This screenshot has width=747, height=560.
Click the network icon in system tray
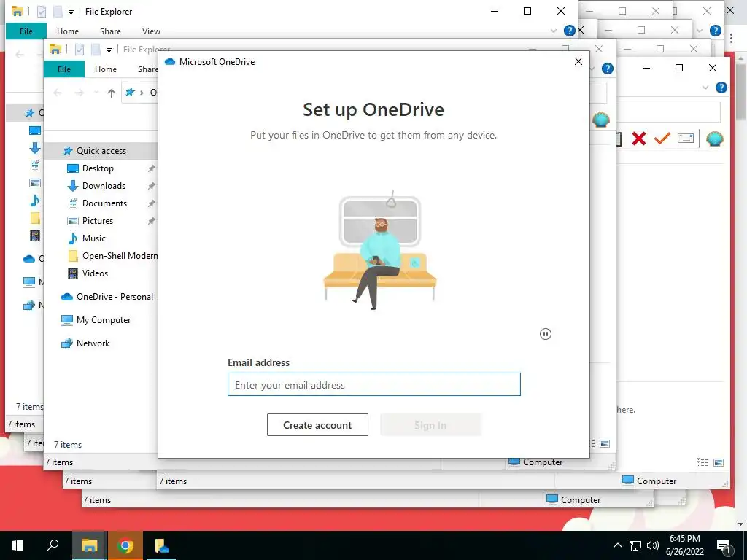tap(635, 545)
